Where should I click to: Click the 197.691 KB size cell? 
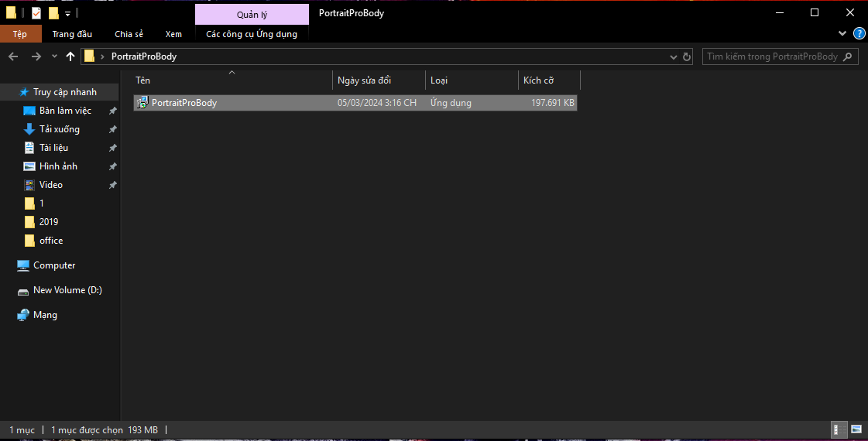pyautogui.click(x=552, y=103)
